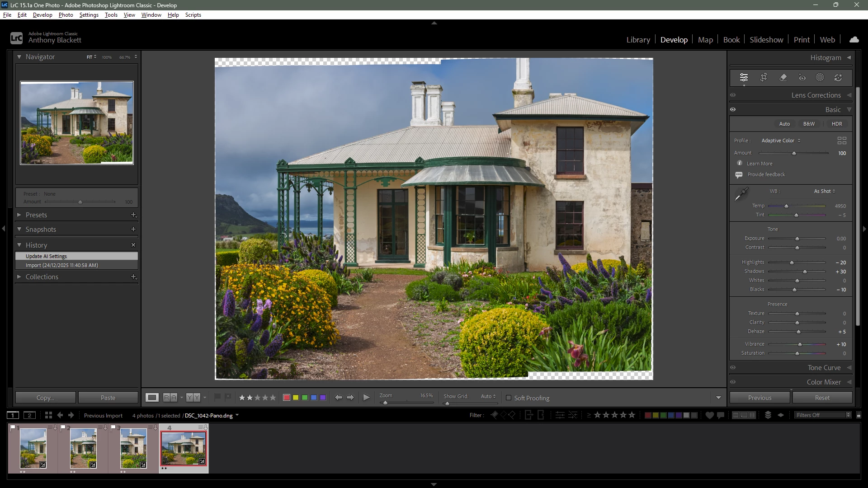This screenshot has width=868, height=488.
Task: Open the Masking tool
Action: (820, 77)
